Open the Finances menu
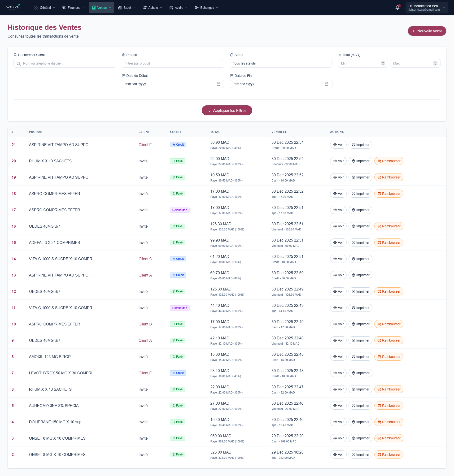454x476 pixels. 74,8
